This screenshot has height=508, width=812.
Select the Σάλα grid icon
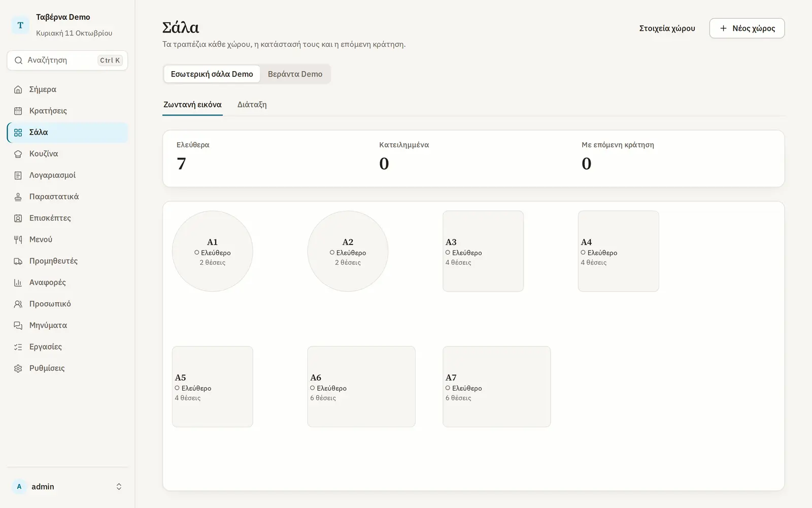[x=18, y=133]
